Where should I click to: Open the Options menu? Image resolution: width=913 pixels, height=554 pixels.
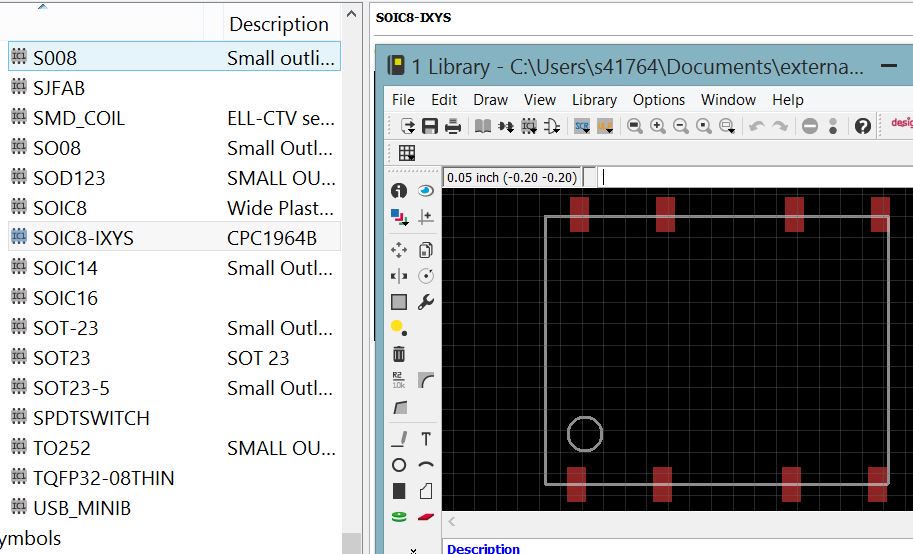pos(659,100)
